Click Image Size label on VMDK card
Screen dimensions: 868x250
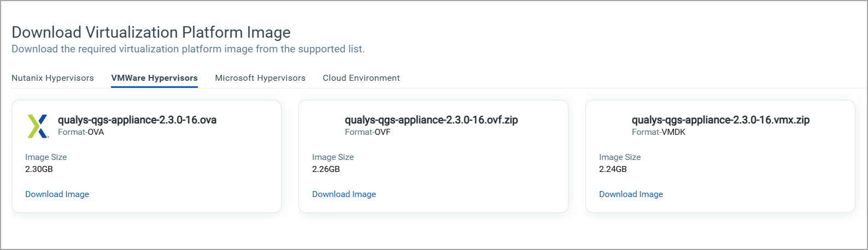(x=620, y=157)
